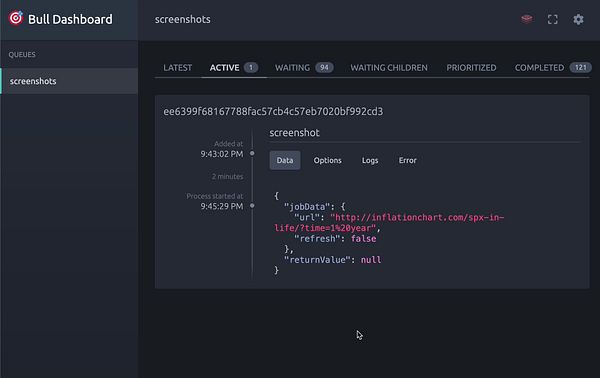Image resolution: width=600 pixels, height=378 pixels.
Task: Open the WAITING tab
Action: [x=304, y=68]
